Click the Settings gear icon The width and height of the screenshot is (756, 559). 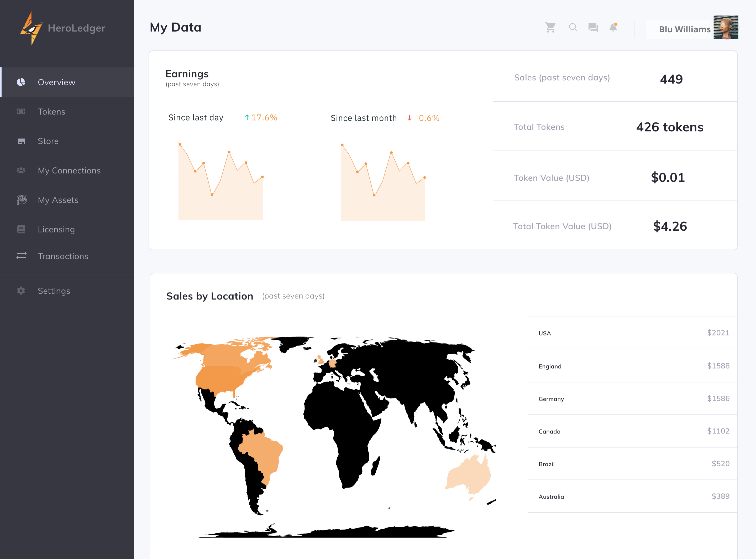[x=21, y=291]
